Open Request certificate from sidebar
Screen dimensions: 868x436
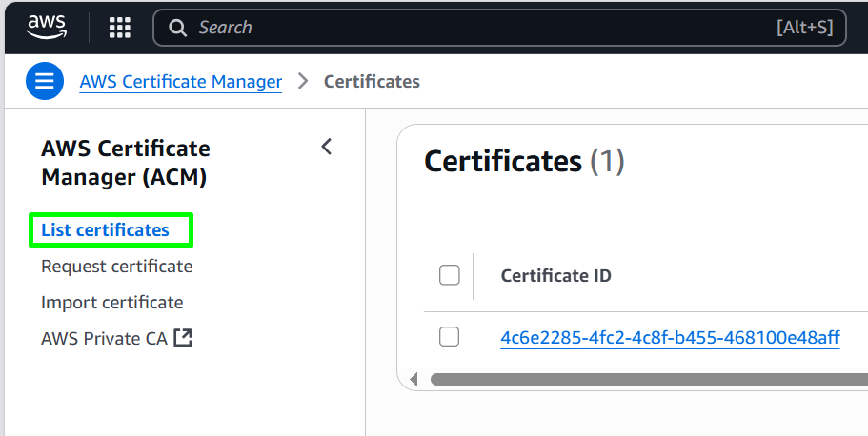[117, 267]
